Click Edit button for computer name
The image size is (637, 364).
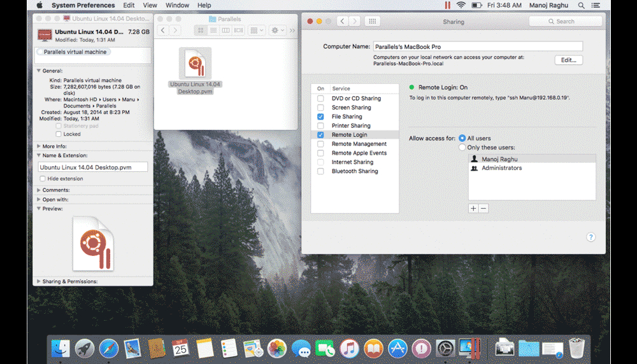[x=568, y=60]
